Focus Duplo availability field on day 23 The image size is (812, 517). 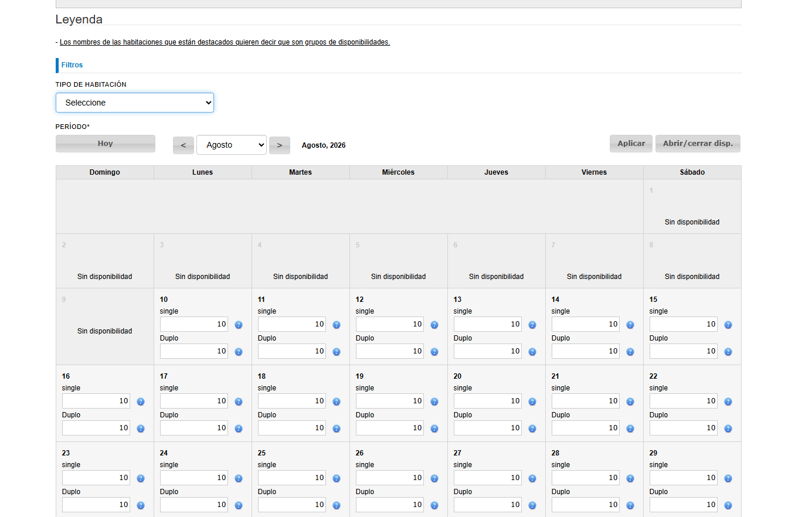(96, 505)
